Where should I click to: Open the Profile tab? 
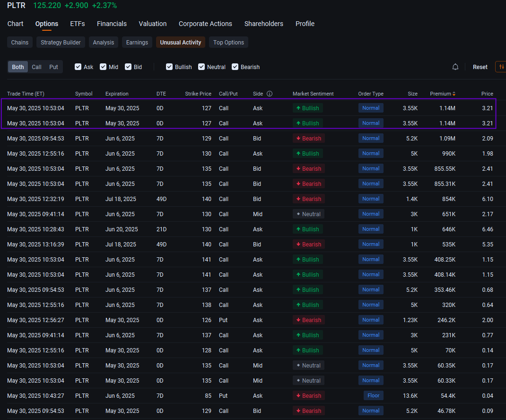pyautogui.click(x=305, y=24)
